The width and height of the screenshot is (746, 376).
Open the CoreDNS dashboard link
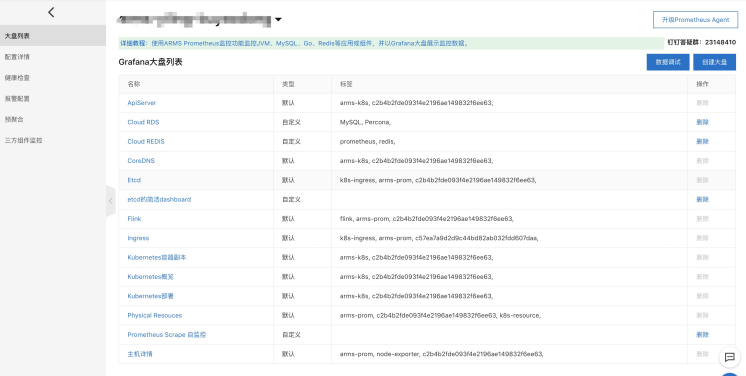141,161
